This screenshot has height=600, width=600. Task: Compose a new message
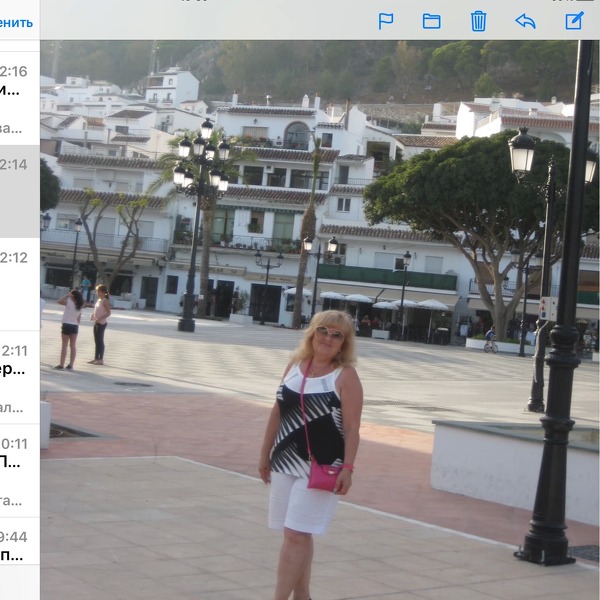574,21
